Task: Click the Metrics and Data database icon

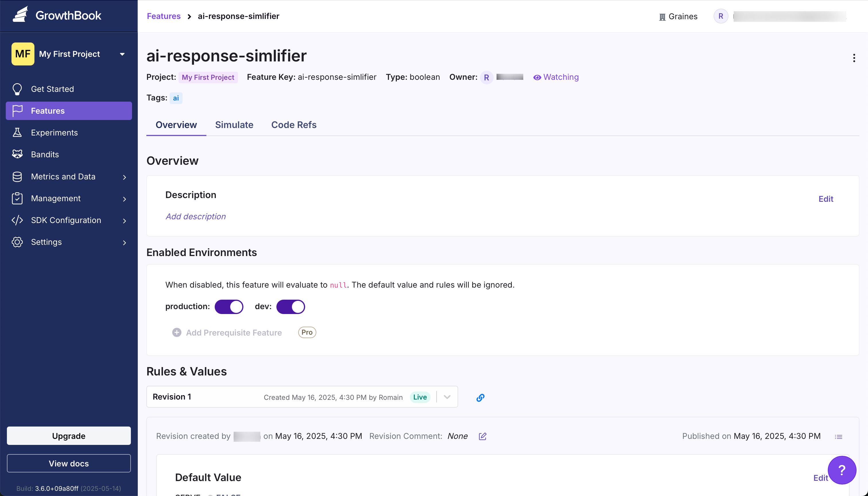Action: pos(17,177)
